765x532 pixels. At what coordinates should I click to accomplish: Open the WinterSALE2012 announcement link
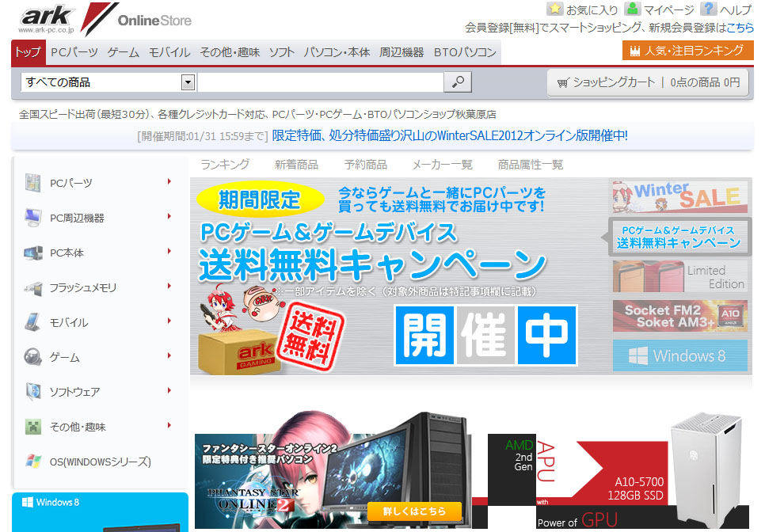450,135
